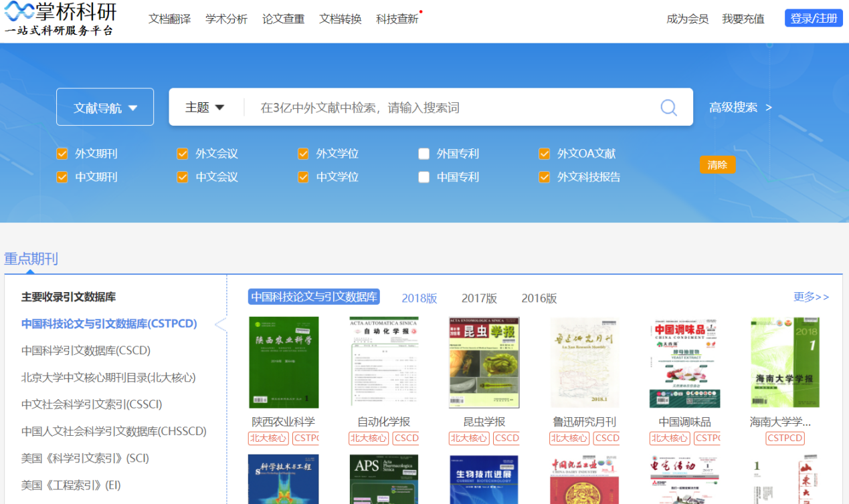The width and height of the screenshot is (849, 504).
Task: Uncheck the 中文会议 checkbox
Action: point(183,177)
